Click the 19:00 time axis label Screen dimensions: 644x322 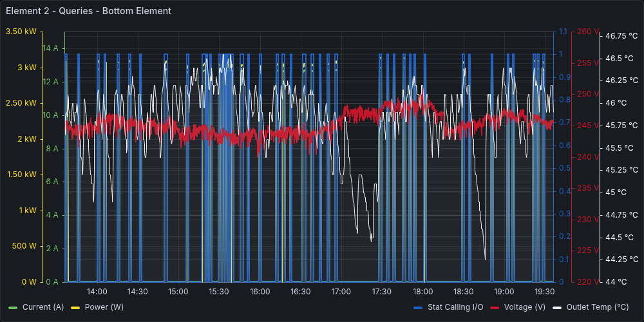tap(504, 292)
